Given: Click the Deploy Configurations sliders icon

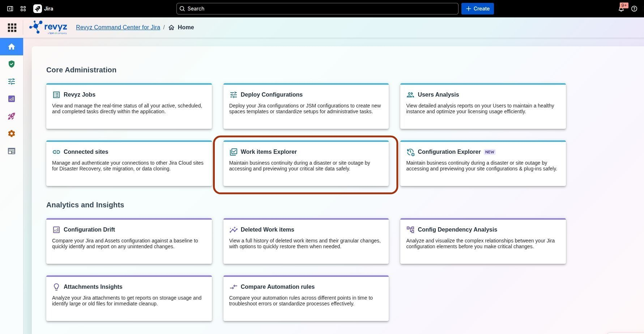Looking at the screenshot, I should coord(234,95).
